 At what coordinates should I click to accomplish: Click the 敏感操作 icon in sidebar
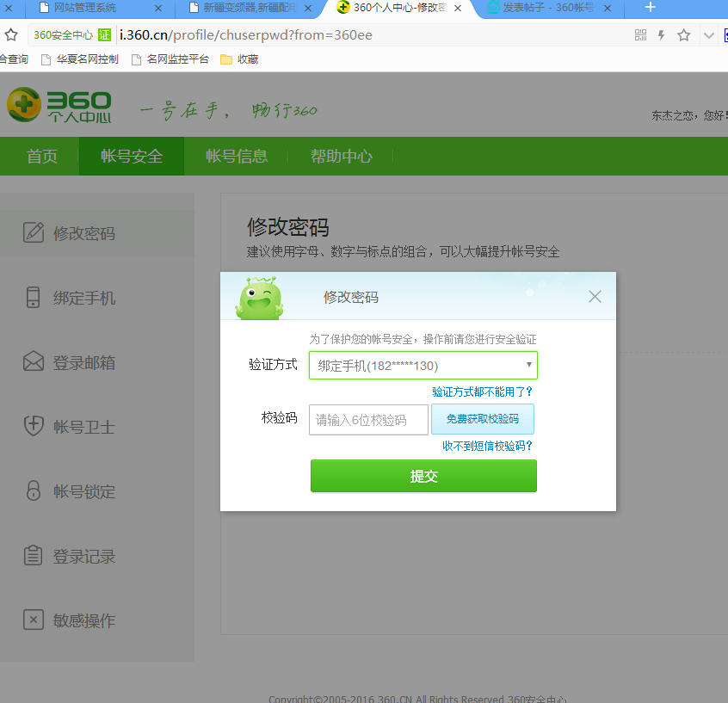(34, 620)
